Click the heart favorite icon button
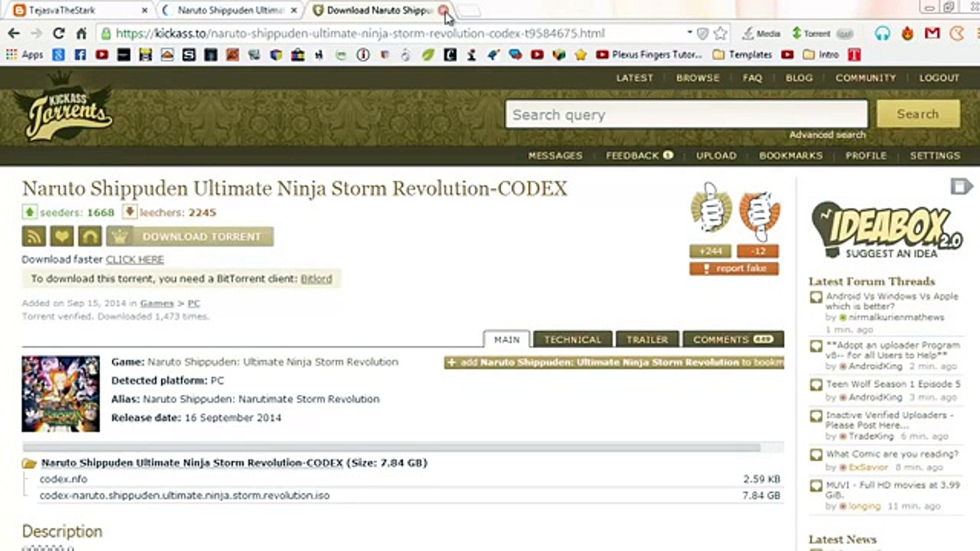The height and width of the screenshot is (551, 980). [62, 237]
